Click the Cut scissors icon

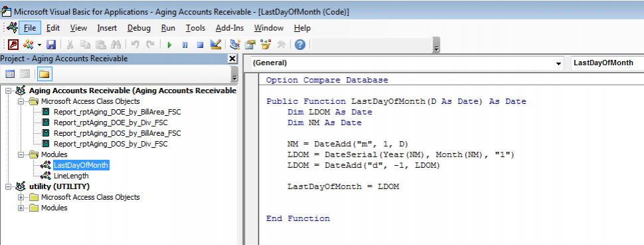click(x=70, y=45)
